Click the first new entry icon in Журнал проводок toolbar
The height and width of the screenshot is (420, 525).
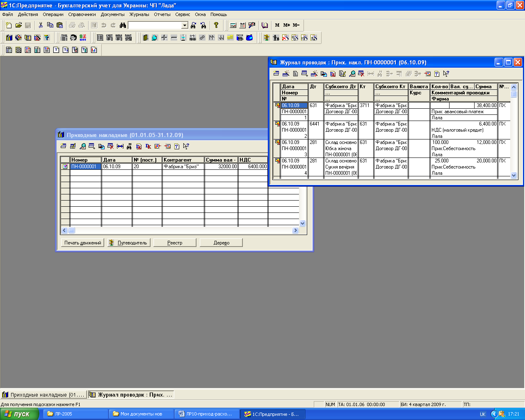tap(276, 73)
